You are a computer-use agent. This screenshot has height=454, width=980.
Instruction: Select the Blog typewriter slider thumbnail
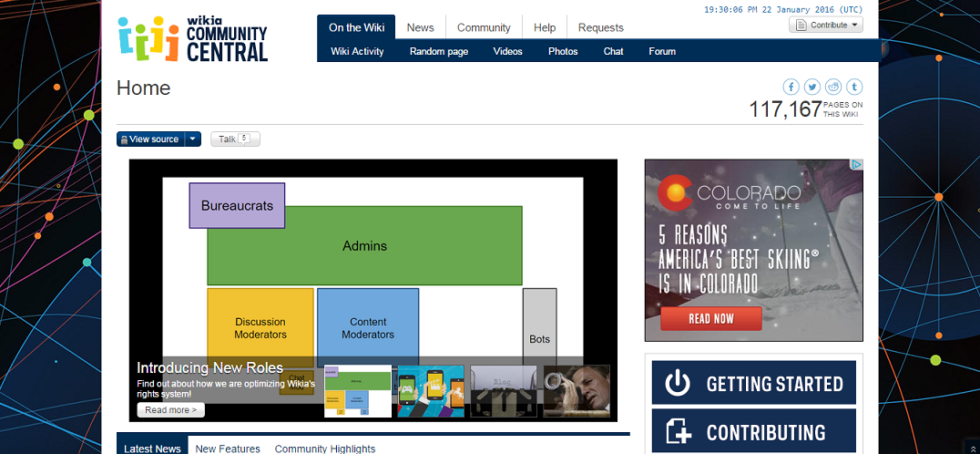[x=504, y=391]
